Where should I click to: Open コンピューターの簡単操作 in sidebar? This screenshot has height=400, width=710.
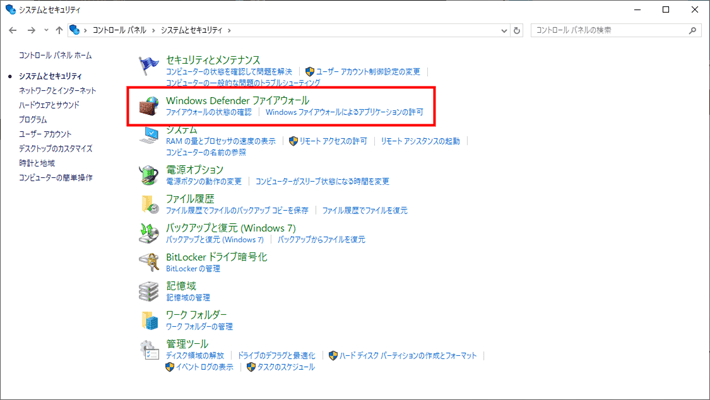point(56,178)
